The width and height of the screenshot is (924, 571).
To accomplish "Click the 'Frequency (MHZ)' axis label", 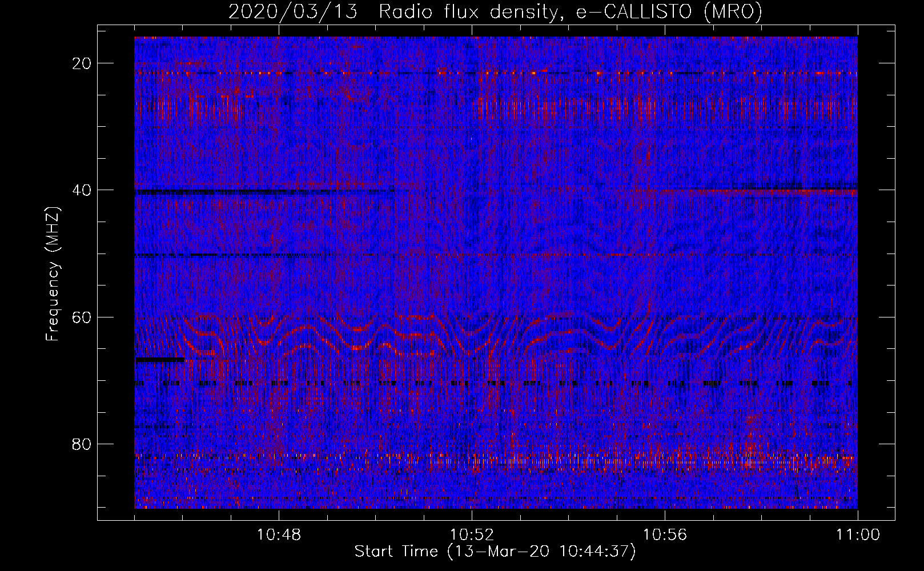I will click(53, 274).
